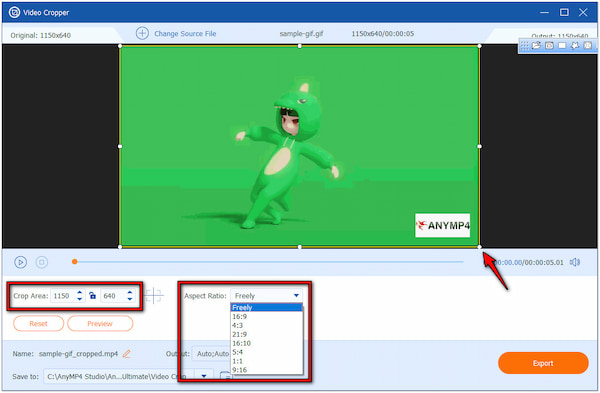Click the Save to path field
Viewport: 600px width, 393px height.
pos(119,377)
